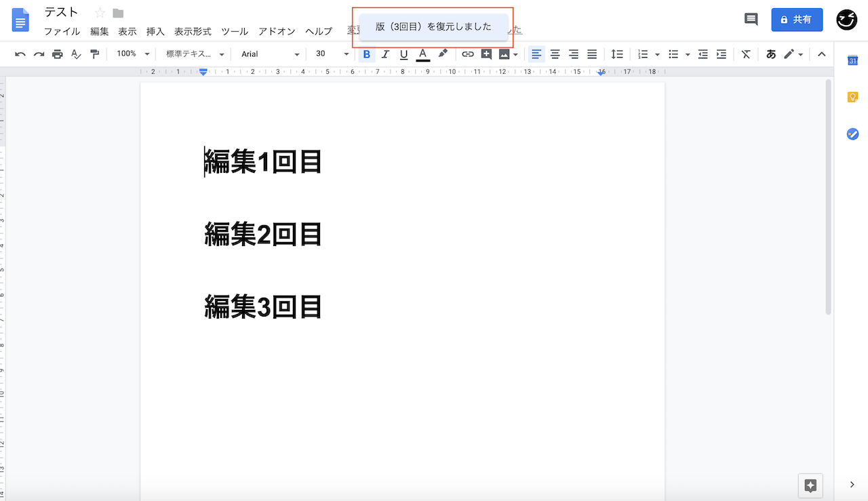Insert a link with the chain icon
868x501 pixels.
[x=468, y=54]
